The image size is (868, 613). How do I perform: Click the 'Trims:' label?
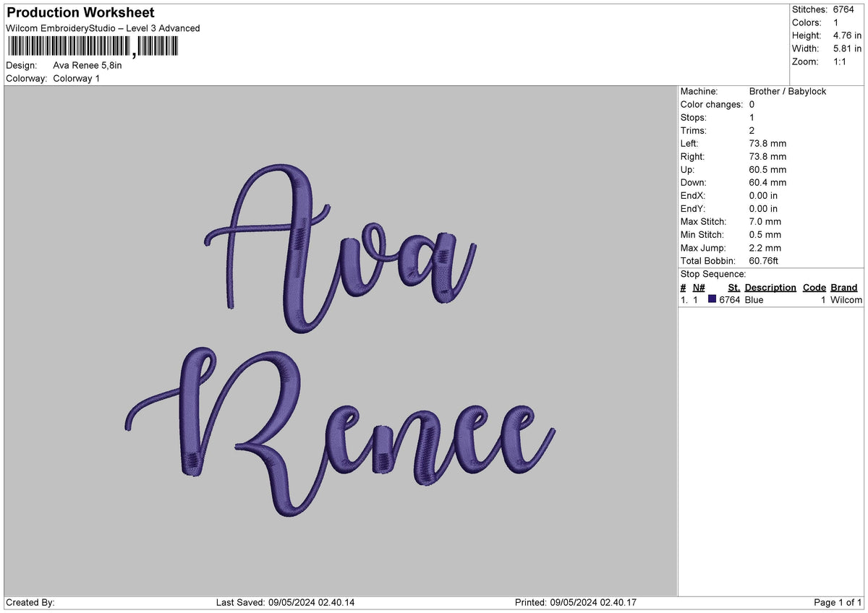pos(694,130)
